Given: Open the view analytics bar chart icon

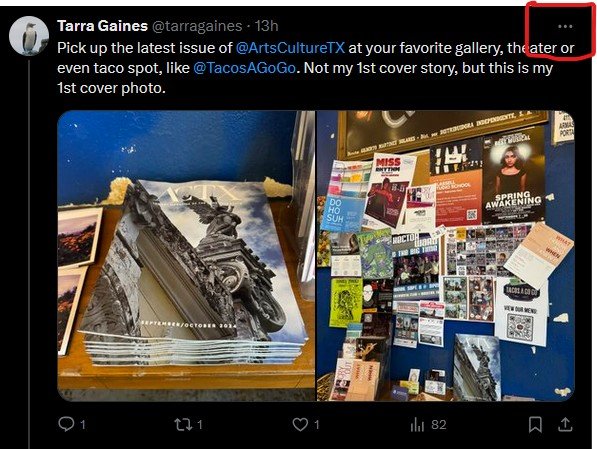Looking at the screenshot, I should tap(417, 424).
